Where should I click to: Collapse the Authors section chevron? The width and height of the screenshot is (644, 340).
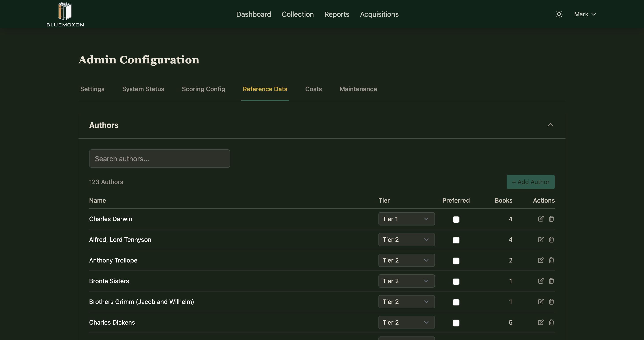tap(550, 125)
